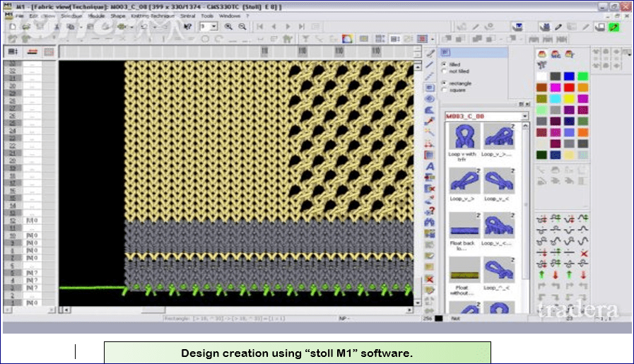Open the toolbar number combo box
The height and width of the screenshot is (364, 634).
click(x=209, y=27)
